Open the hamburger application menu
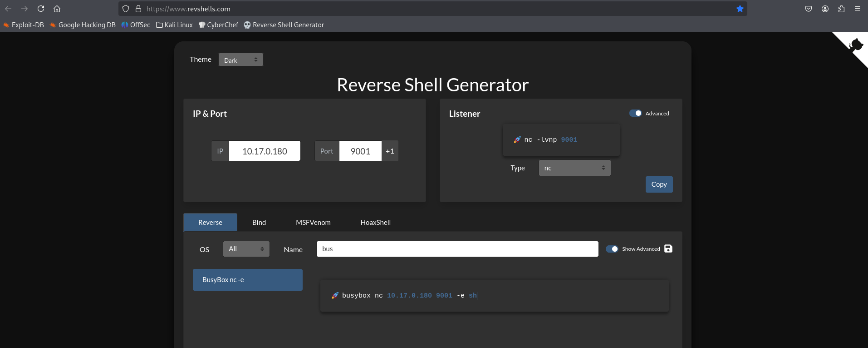The height and width of the screenshot is (348, 868). 858,9
